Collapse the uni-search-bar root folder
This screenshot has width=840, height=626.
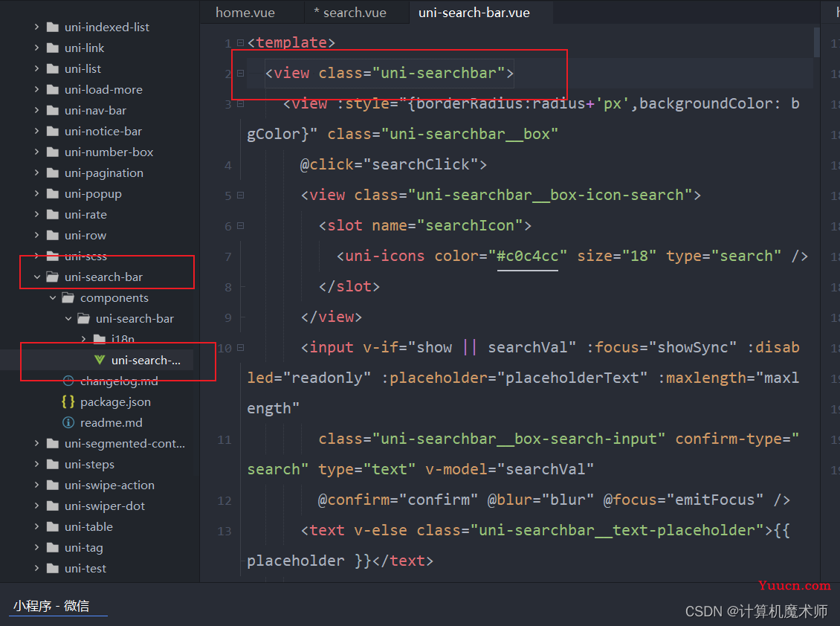(x=36, y=277)
